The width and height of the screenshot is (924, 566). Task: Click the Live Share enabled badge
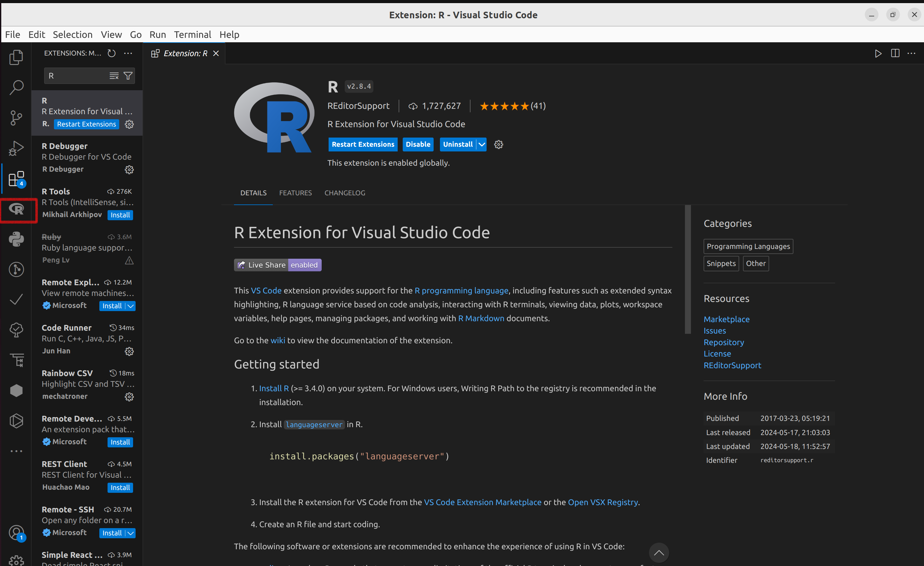(278, 265)
